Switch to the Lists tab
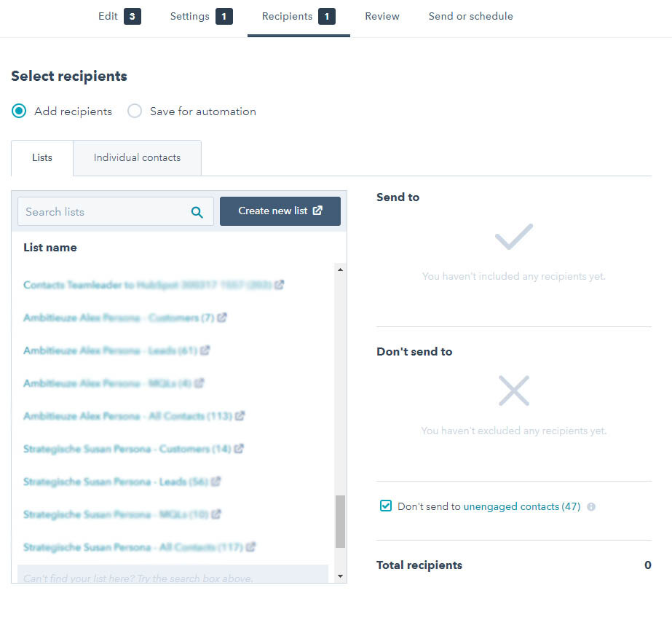Image resolution: width=672 pixels, height=628 pixels. pos(42,158)
